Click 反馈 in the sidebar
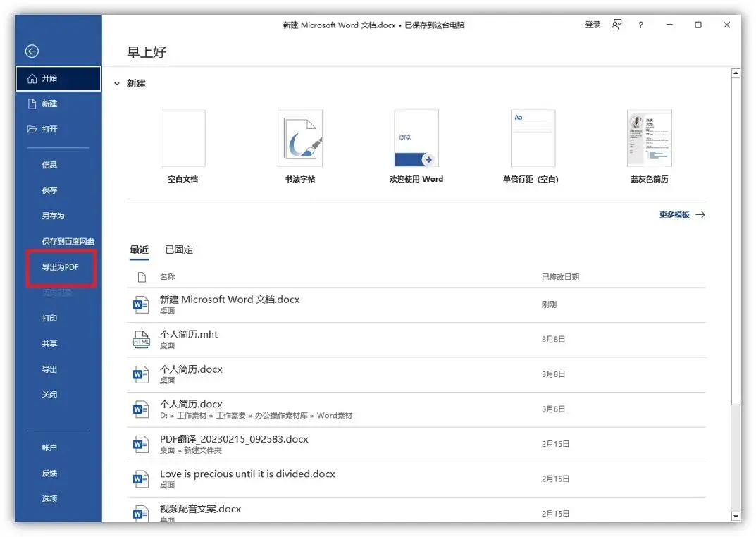 click(49, 474)
